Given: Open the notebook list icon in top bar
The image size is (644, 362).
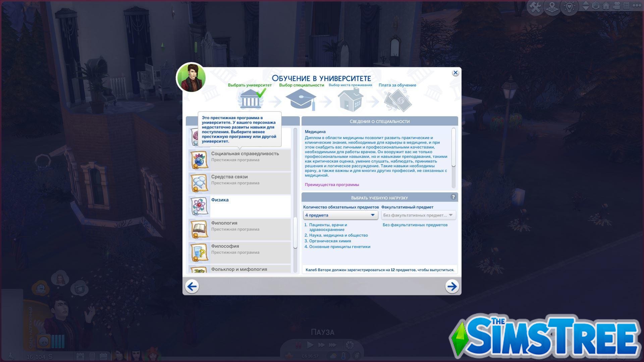Looking at the screenshot, I should (x=626, y=6).
